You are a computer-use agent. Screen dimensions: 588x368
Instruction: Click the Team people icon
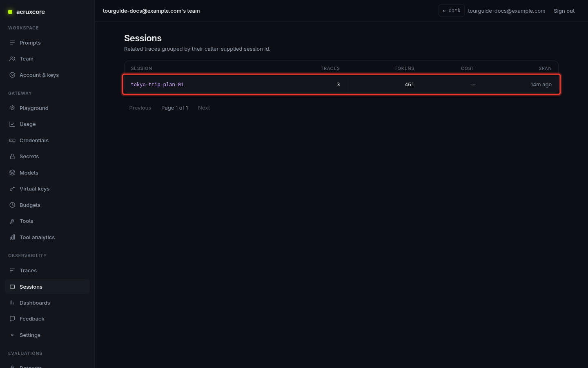[x=12, y=59]
